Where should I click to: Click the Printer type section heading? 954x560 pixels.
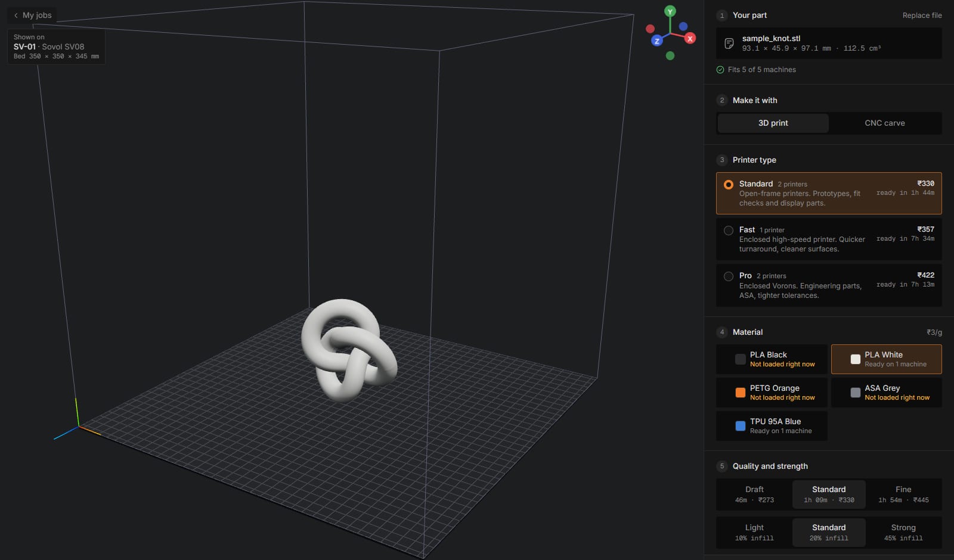coord(754,160)
